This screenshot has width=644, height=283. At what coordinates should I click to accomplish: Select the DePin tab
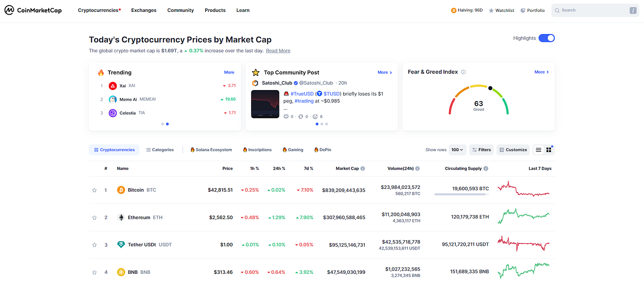322,150
